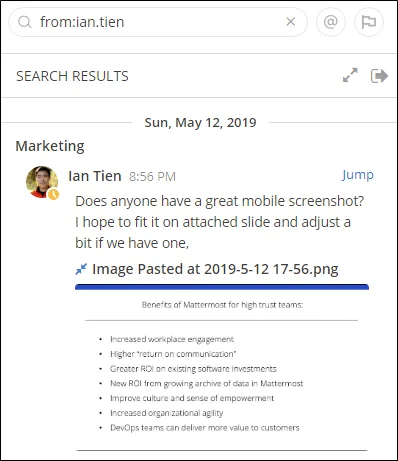Viewport: 398px width, 461px height.
Task: Open recent mentions with the @ icon
Action: click(331, 22)
